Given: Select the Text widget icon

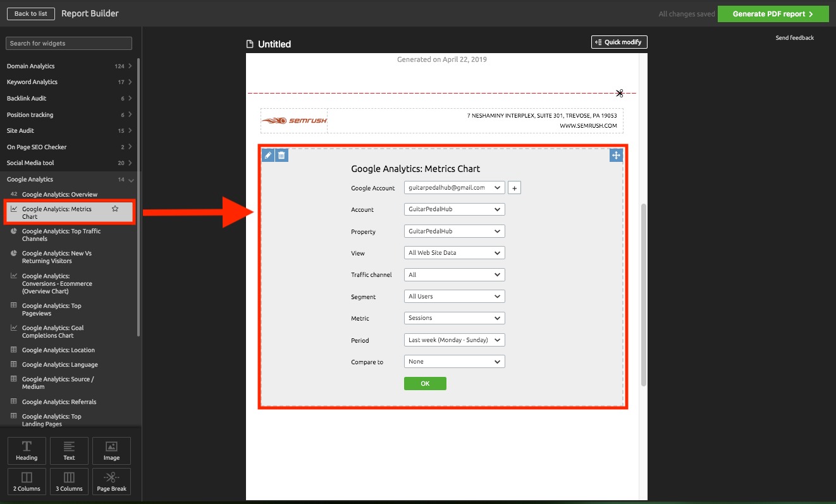Looking at the screenshot, I should point(68,450).
